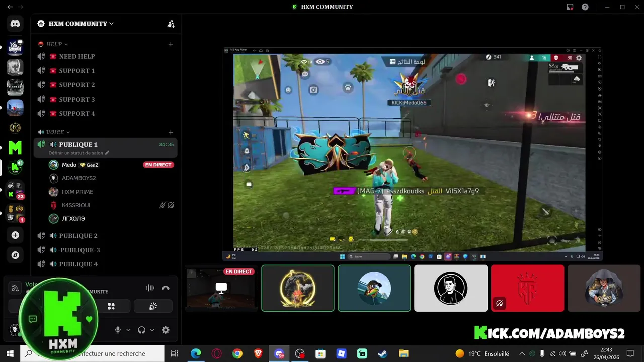The height and width of the screenshot is (362, 644).
Task: Open the Windows notification center icon
Action: 630,354
